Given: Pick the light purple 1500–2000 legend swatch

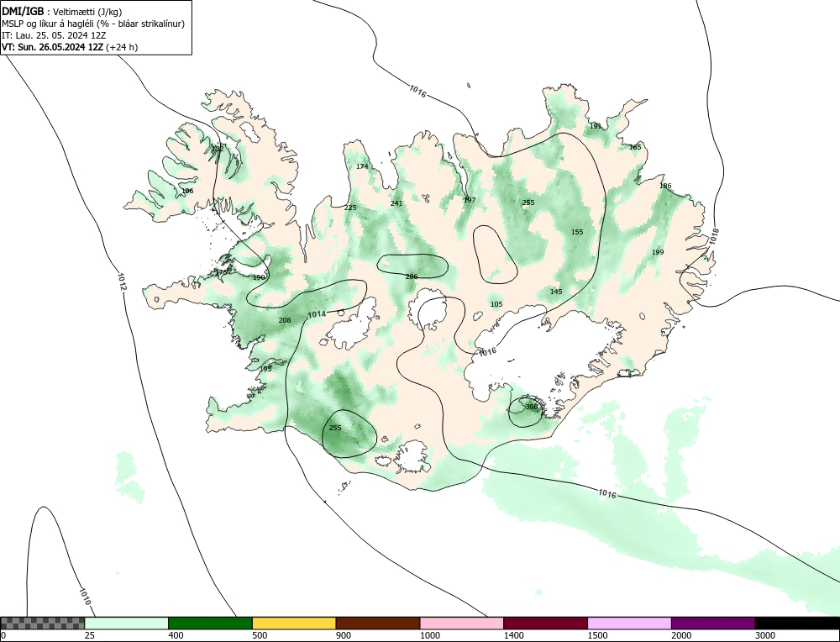Looking at the screenshot, I should (x=629, y=624).
